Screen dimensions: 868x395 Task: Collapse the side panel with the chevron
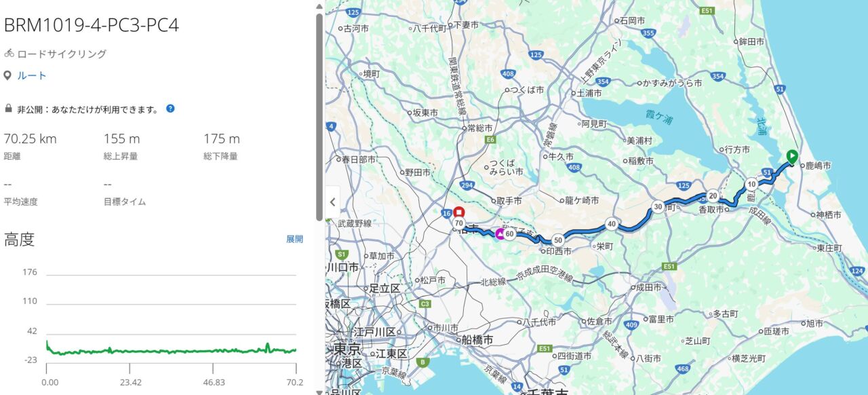coord(332,202)
